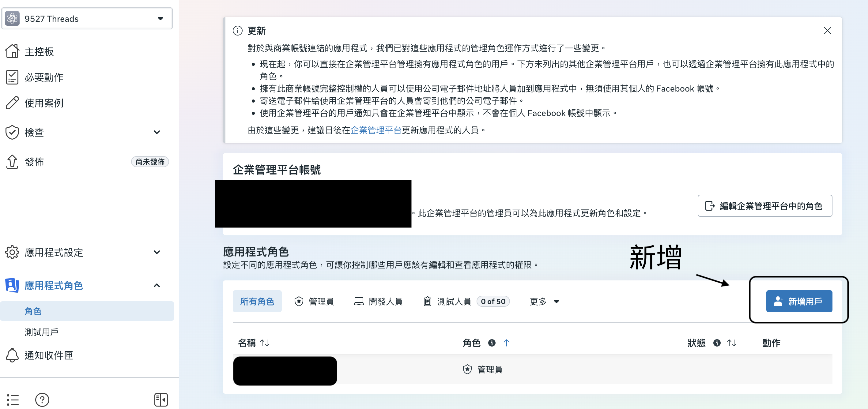This screenshot has width=868, height=409.
Task: Click 編輯企業管理平台中的角色 button
Action: click(765, 205)
